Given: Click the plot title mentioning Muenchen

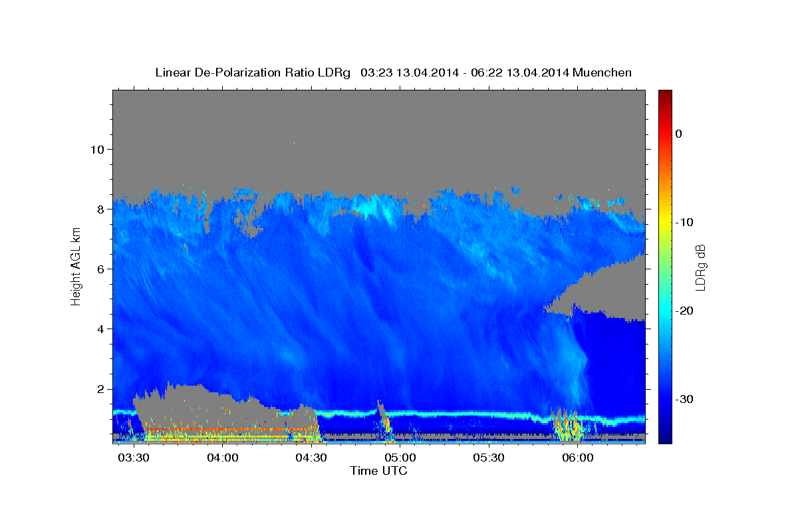Looking at the screenshot, I should [393, 72].
